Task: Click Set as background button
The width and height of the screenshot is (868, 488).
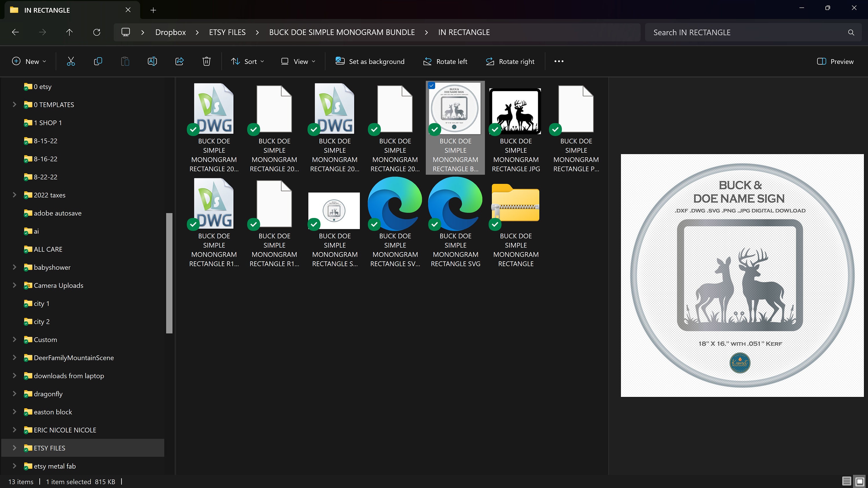Action: (370, 61)
